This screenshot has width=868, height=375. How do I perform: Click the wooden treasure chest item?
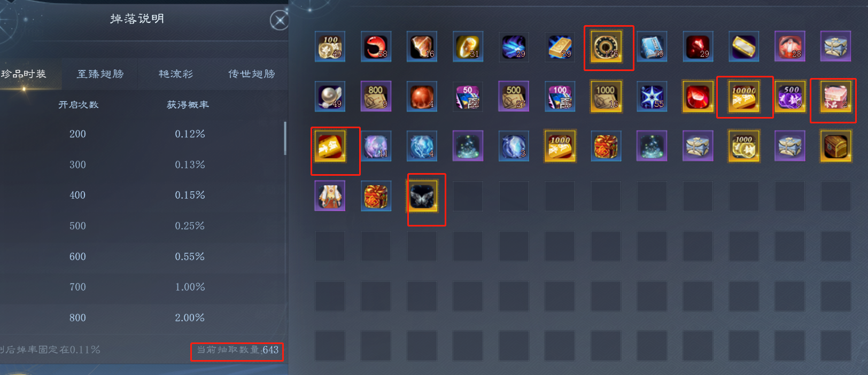835,146
